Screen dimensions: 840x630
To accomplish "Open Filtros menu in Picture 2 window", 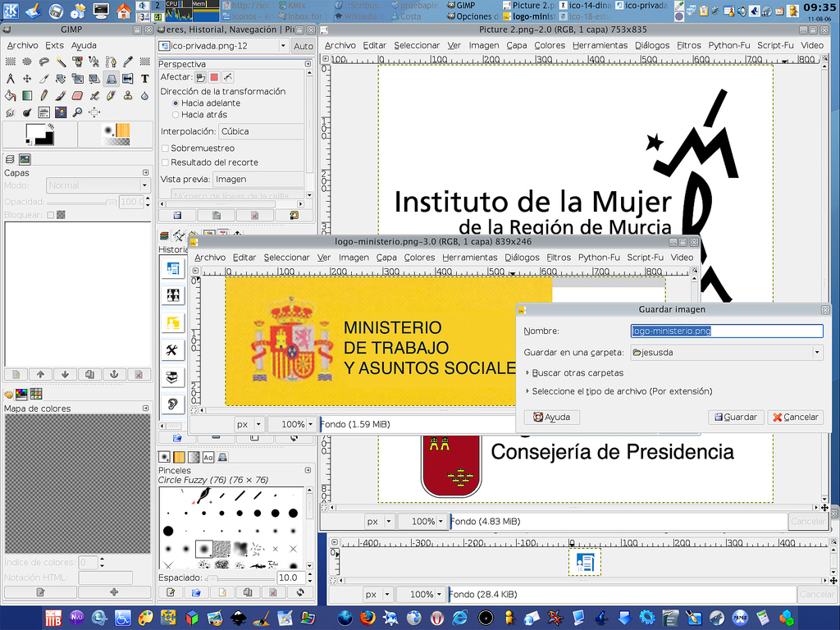I will [x=688, y=46].
